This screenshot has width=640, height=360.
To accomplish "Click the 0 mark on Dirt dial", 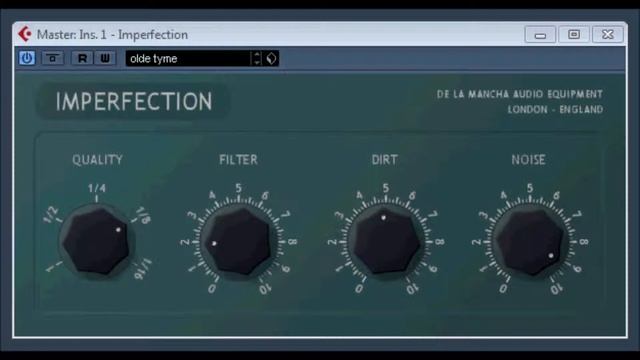I will pyautogui.click(x=359, y=289).
